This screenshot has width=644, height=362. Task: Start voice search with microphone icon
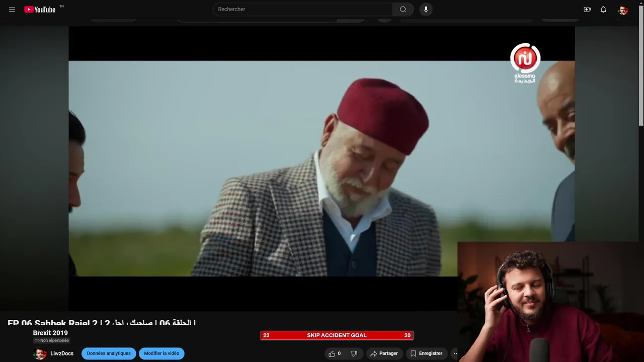click(426, 9)
